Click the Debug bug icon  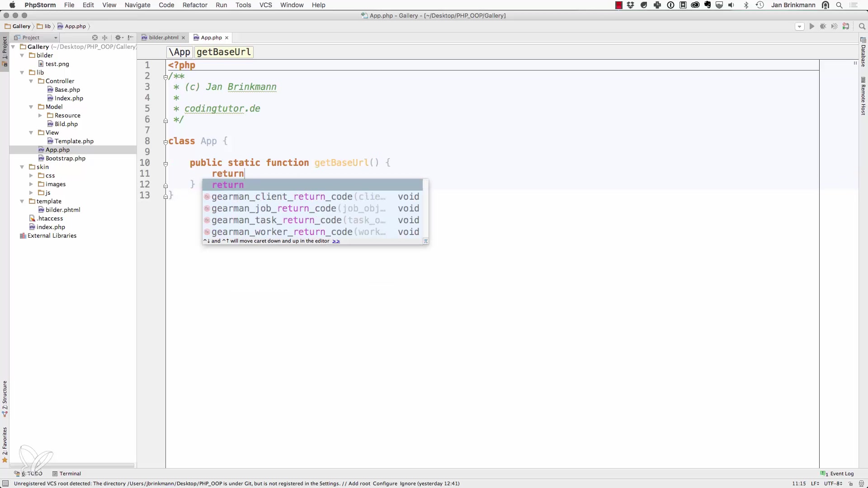(823, 26)
